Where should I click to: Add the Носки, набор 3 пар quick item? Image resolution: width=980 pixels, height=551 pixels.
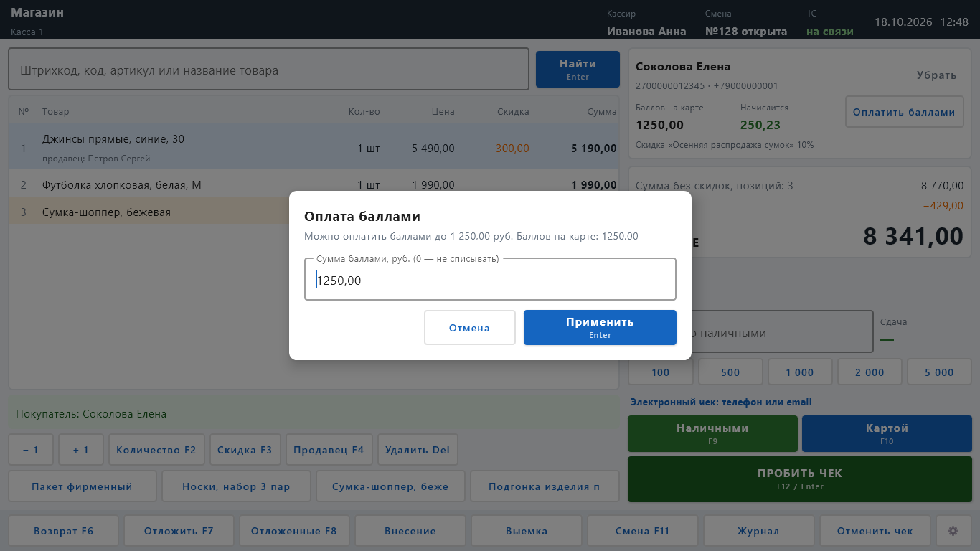236,486
